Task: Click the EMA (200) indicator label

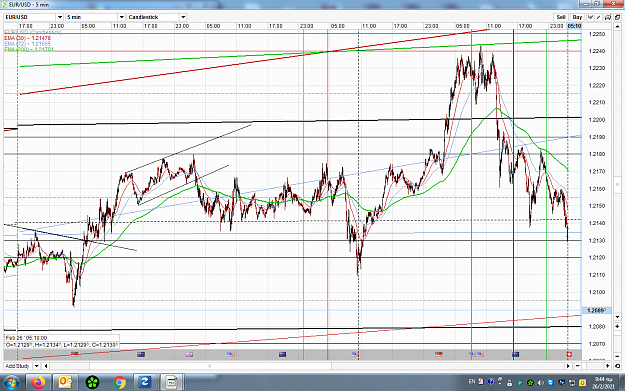Action: coord(29,49)
